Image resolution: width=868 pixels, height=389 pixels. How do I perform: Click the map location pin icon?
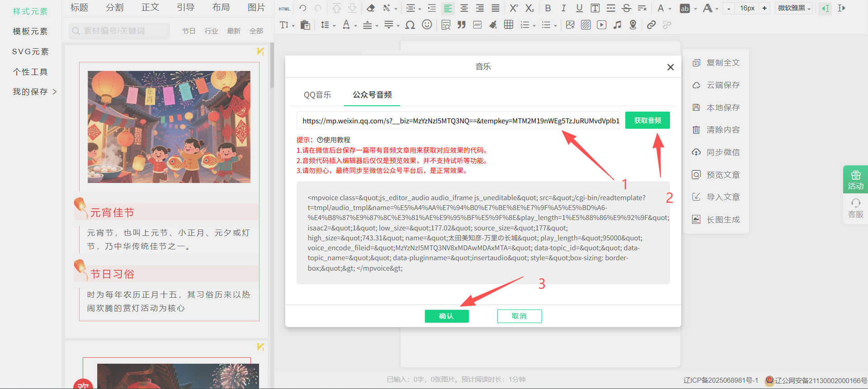coord(633,25)
